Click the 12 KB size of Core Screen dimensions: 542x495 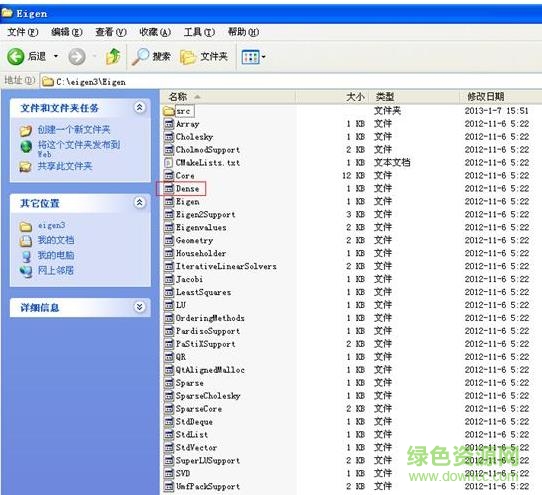353,176
